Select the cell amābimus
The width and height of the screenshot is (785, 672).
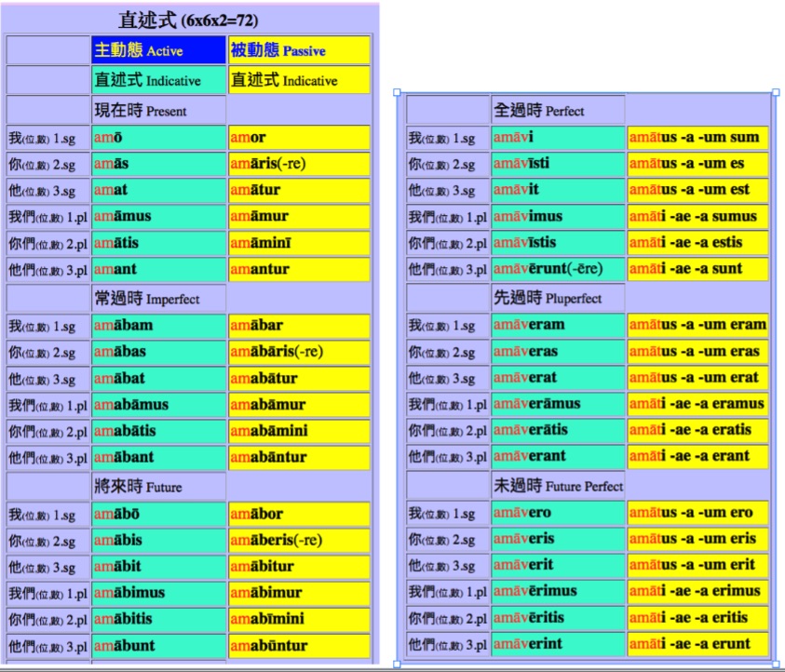pos(158,593)
